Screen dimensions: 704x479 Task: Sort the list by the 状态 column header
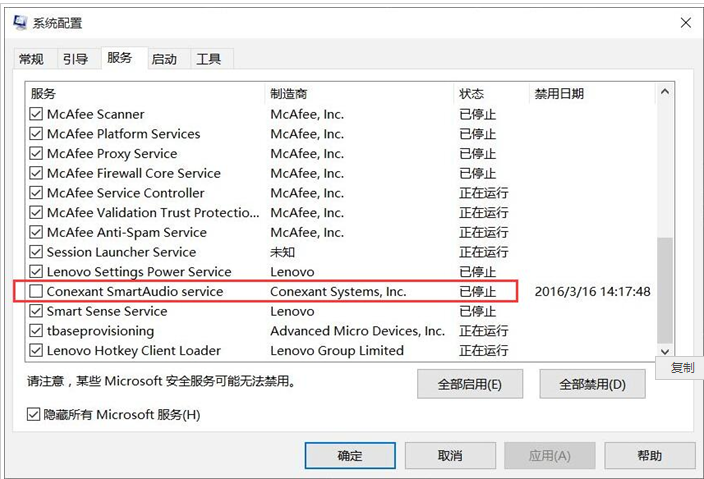471,94
